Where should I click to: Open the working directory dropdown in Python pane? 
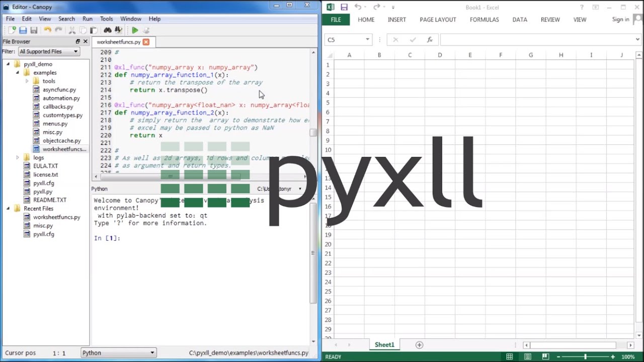point(300,189)
